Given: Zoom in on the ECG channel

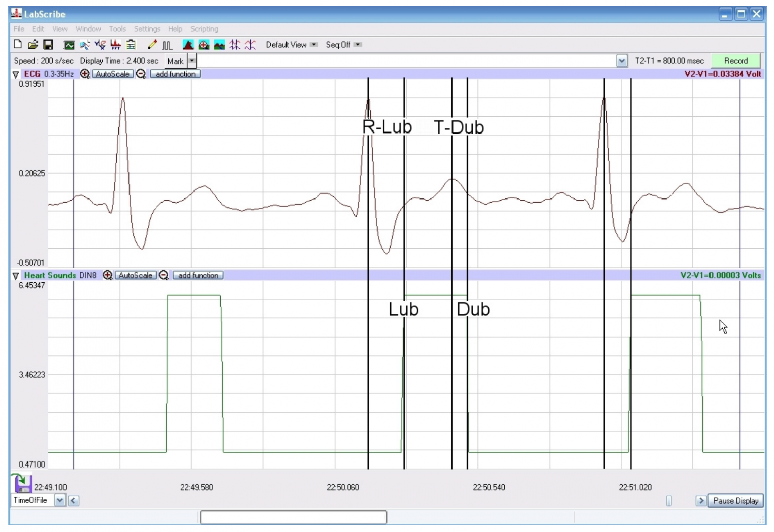Looking at the screenshot, I should [85, 74].
